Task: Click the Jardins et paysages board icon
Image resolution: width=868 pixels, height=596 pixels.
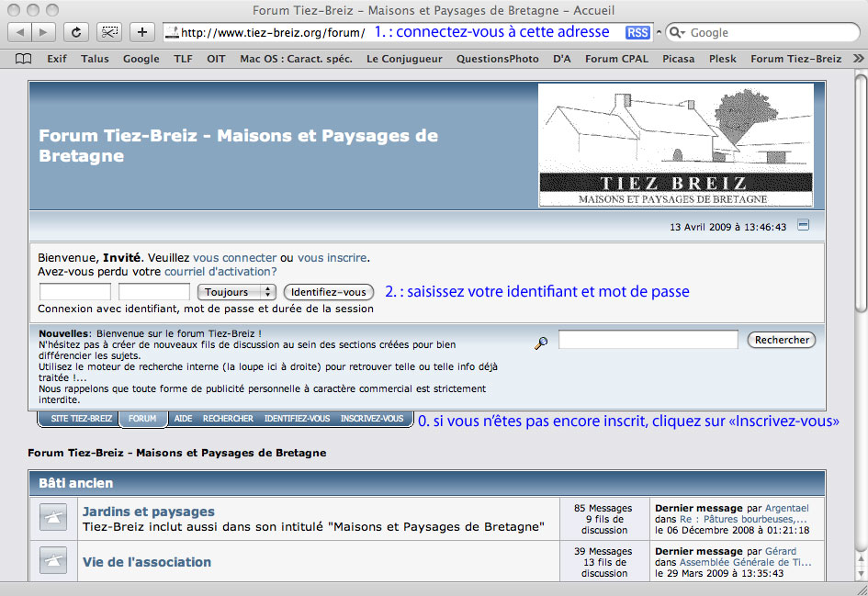Action: coord(52,519)
